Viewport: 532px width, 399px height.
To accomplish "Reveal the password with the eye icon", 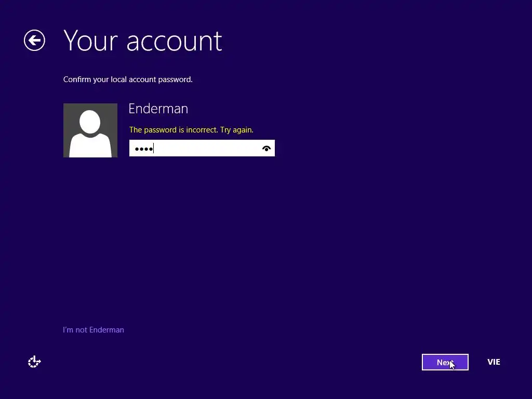I will [267, 148].
